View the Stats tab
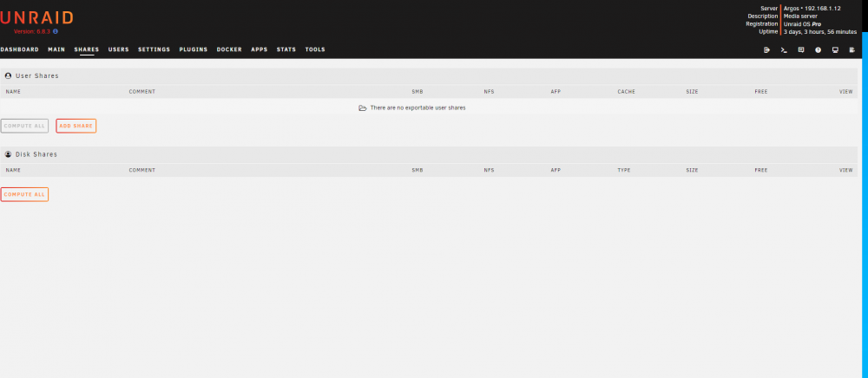 click(x=286, y=49)
